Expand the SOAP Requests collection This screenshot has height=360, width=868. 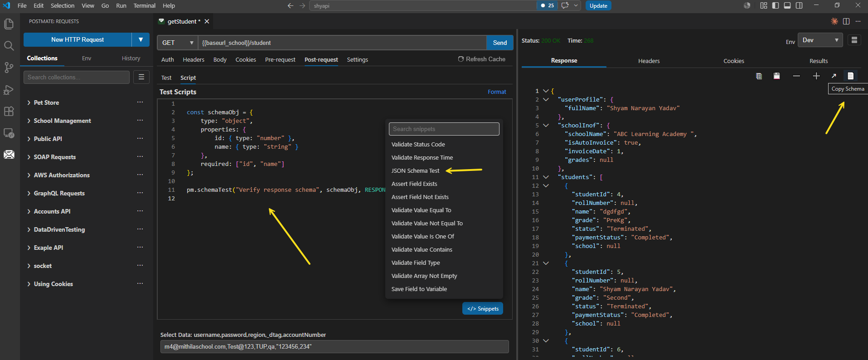click(x=29, y=157)
